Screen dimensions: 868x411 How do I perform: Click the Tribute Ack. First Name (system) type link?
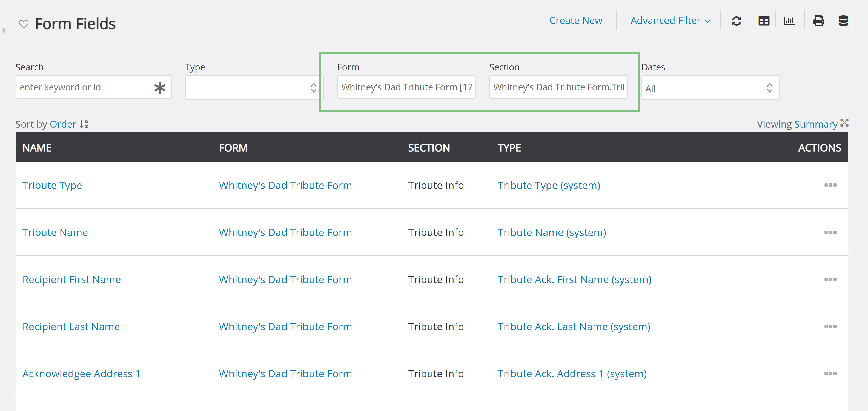(x=574, y=280)
